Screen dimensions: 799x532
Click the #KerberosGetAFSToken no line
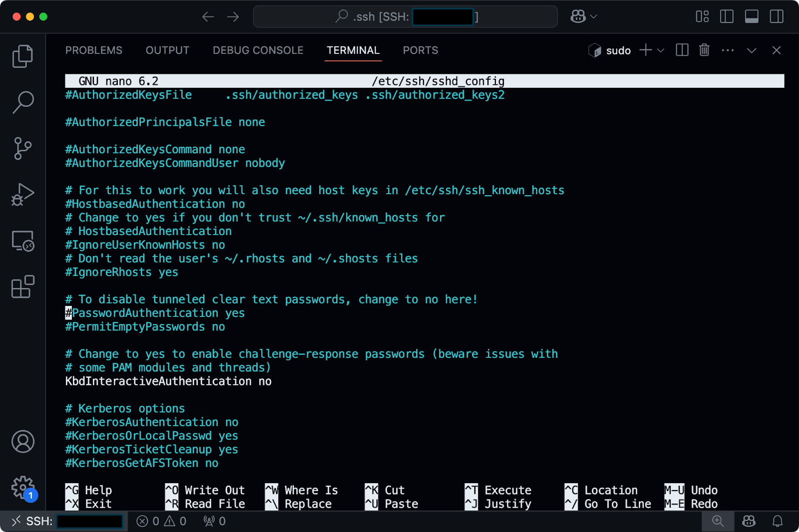tap(142, 463)
